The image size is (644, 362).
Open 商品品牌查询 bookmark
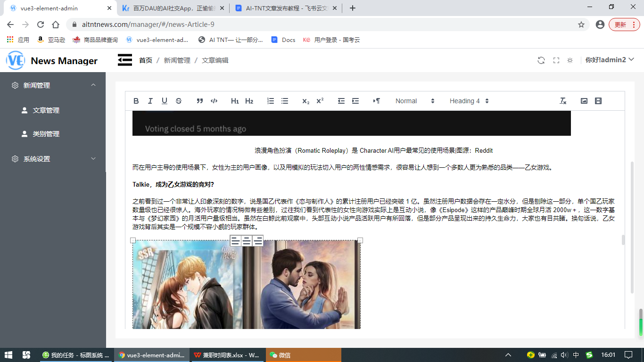tap(96, 40)
